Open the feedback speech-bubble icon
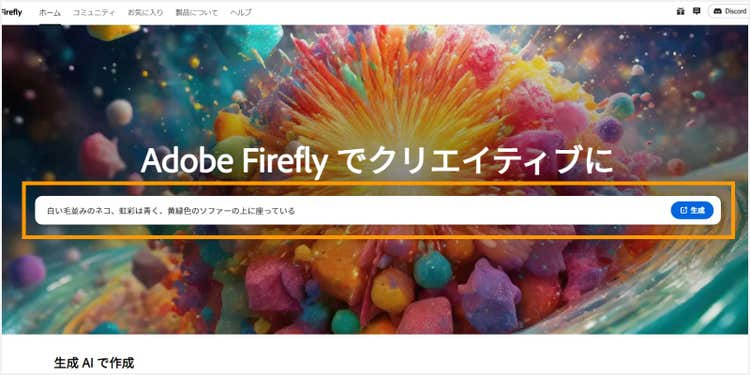750x375 pixels. (696, 11)
